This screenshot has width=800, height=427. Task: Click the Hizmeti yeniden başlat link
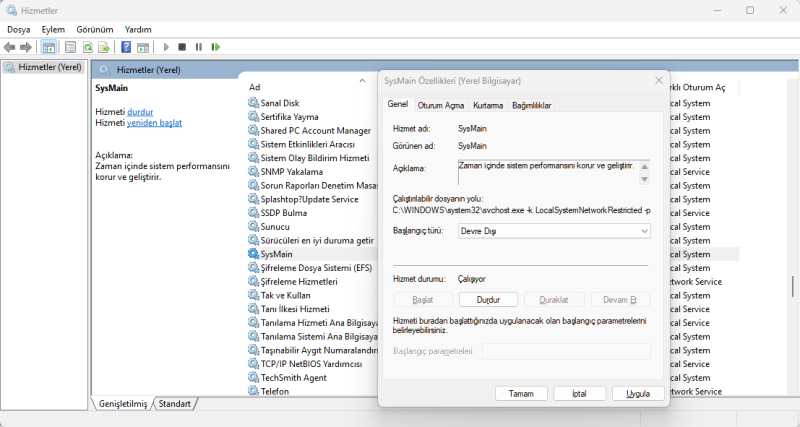point(154,123)
